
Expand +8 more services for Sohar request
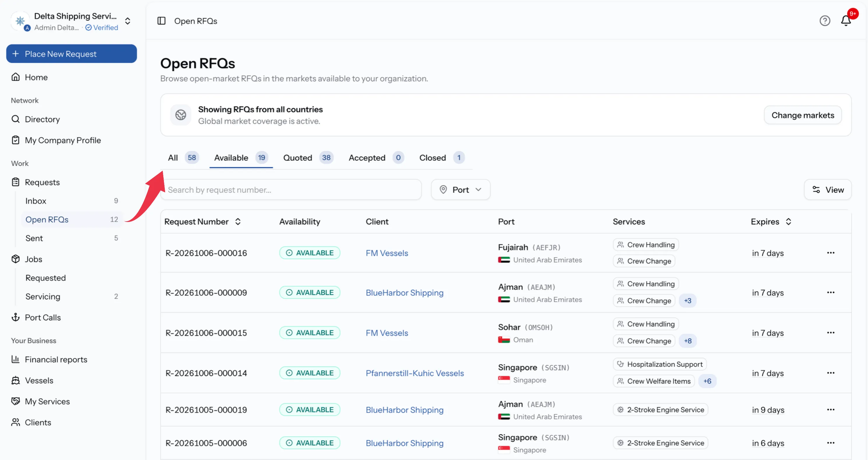(688, 341)
